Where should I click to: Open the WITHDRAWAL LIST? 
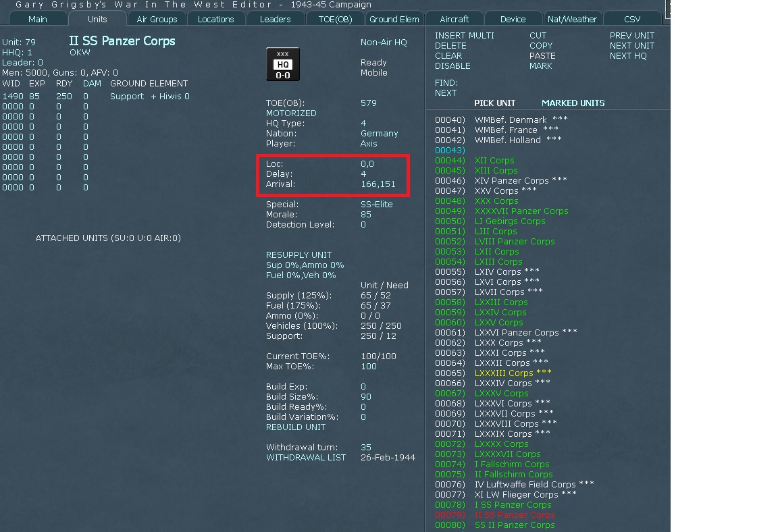coord(306,458)
